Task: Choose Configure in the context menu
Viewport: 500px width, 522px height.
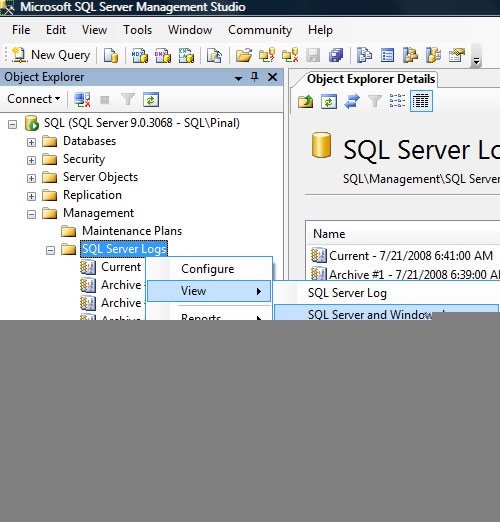Action: (x=209, y=269)
